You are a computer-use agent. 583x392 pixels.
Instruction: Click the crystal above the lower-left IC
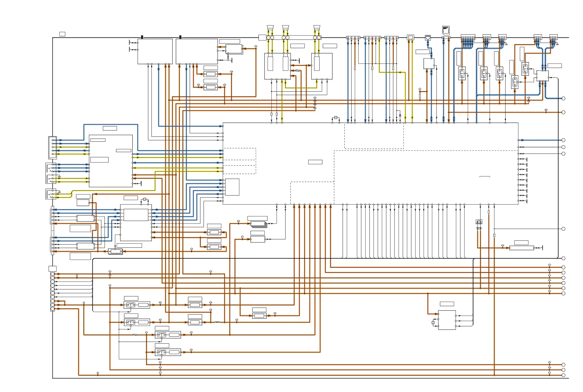pyautogui.click(x=145, y=199)
